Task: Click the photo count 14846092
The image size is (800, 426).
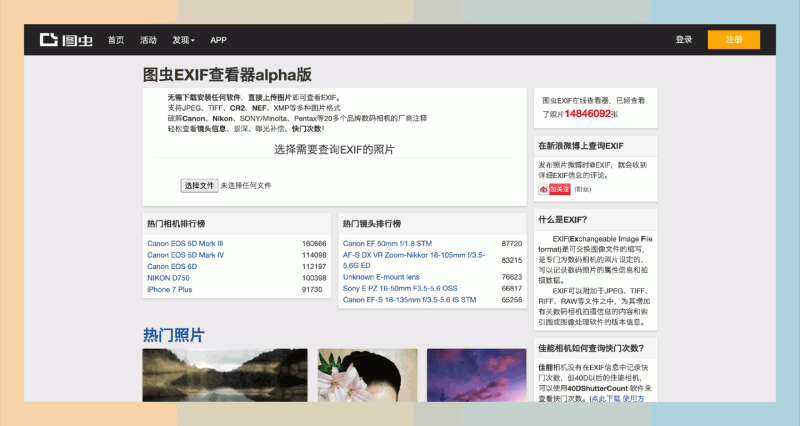Action: coord(587,113)
